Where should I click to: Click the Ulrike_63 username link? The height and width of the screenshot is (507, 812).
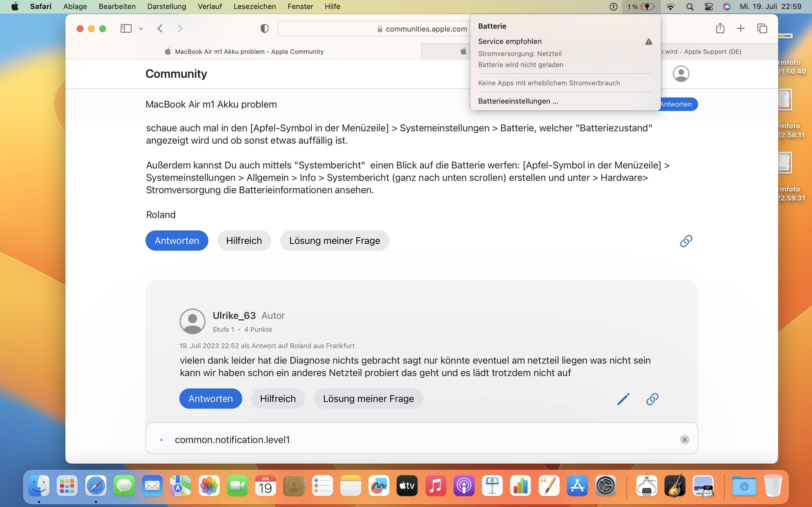(x=234, y=315)
